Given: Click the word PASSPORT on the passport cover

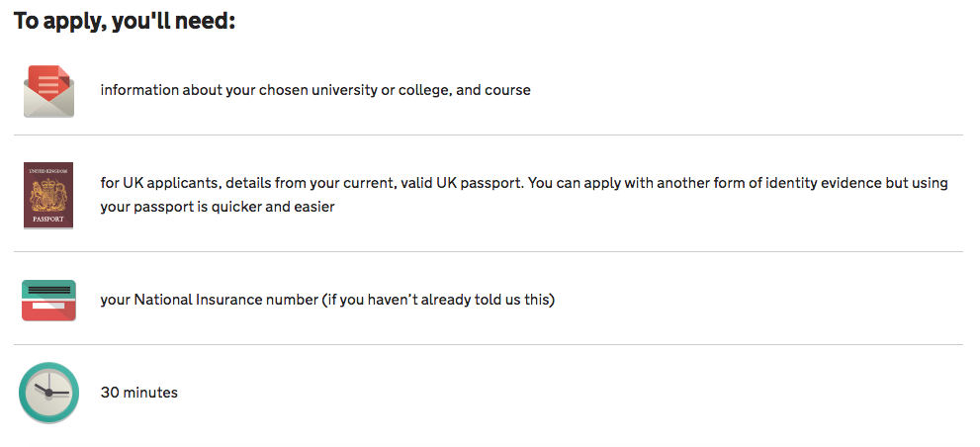Looking at the screenshot, I should pyautogui.click(x=48, y=220).
